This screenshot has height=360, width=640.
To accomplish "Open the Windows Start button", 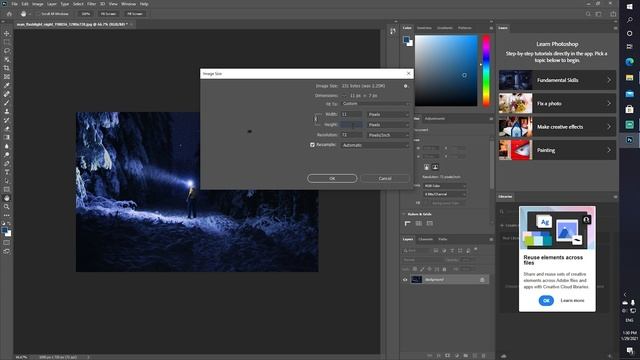I will (629, 7).
